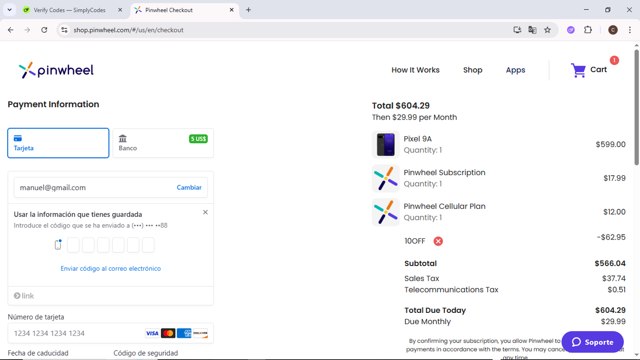The width and height of the screenshot is (640, 360).
Task: Expand the tab search dropdown
Action: point(9,10)
